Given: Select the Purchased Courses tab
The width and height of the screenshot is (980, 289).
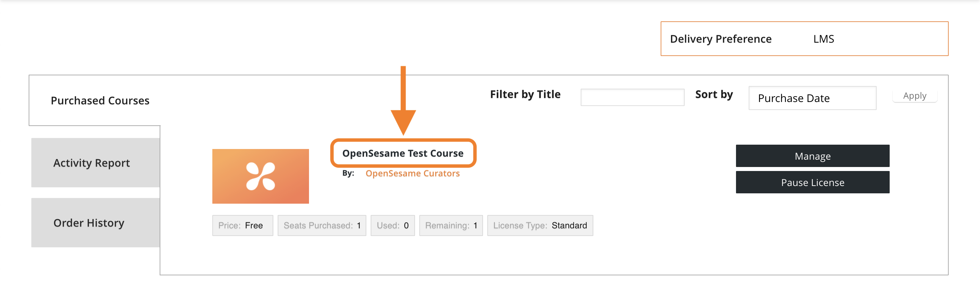Looking at the screenshot, I should click(100, 100).
